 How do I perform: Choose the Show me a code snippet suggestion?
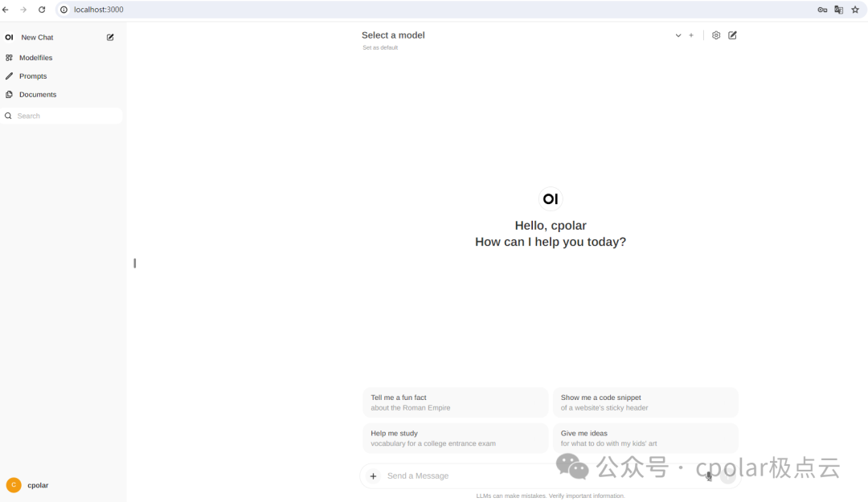click(x=645, y=402)
